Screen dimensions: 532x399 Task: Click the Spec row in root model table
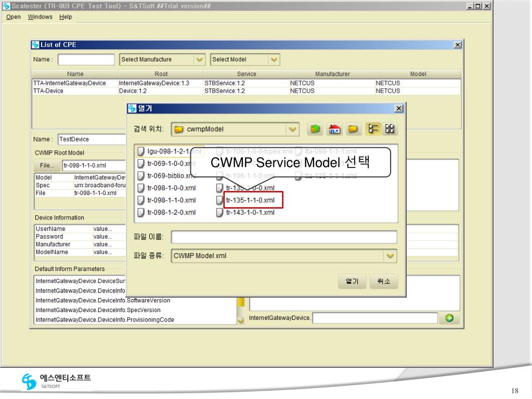(80, 185)
